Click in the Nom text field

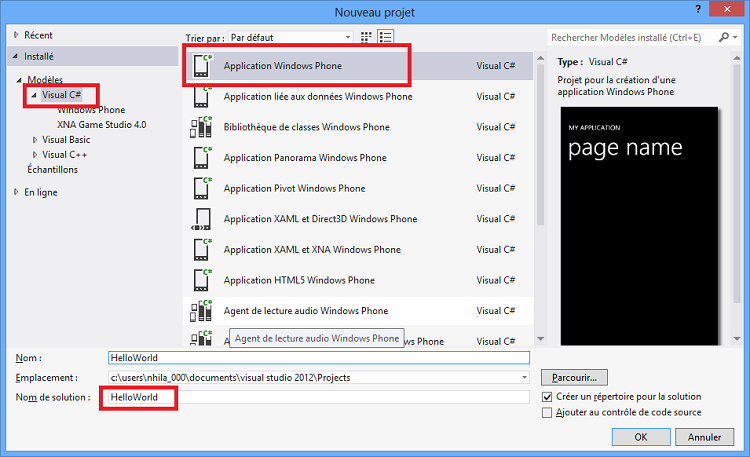[319, 357]
